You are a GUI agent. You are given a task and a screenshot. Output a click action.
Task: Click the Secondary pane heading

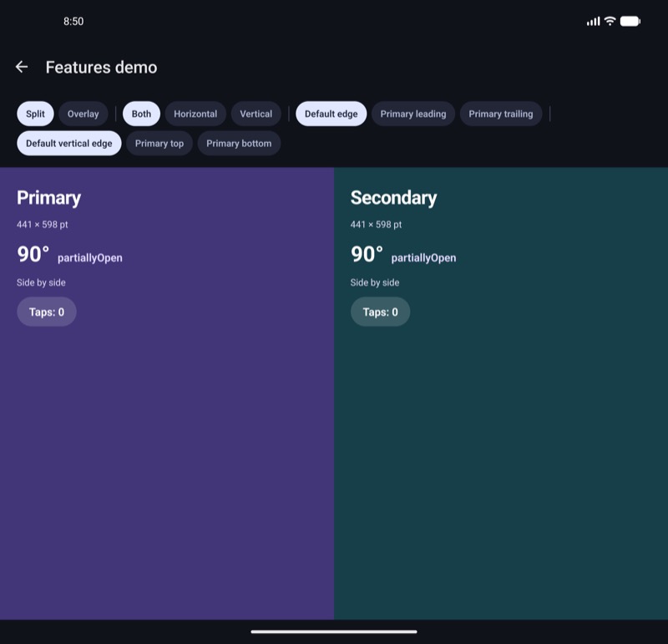393,198
